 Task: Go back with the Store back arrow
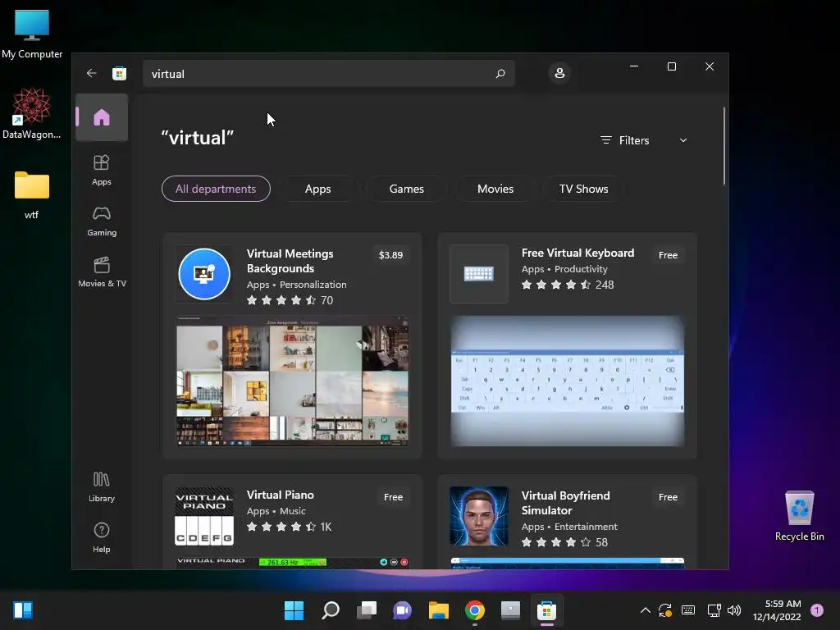(x=92, y=73)
